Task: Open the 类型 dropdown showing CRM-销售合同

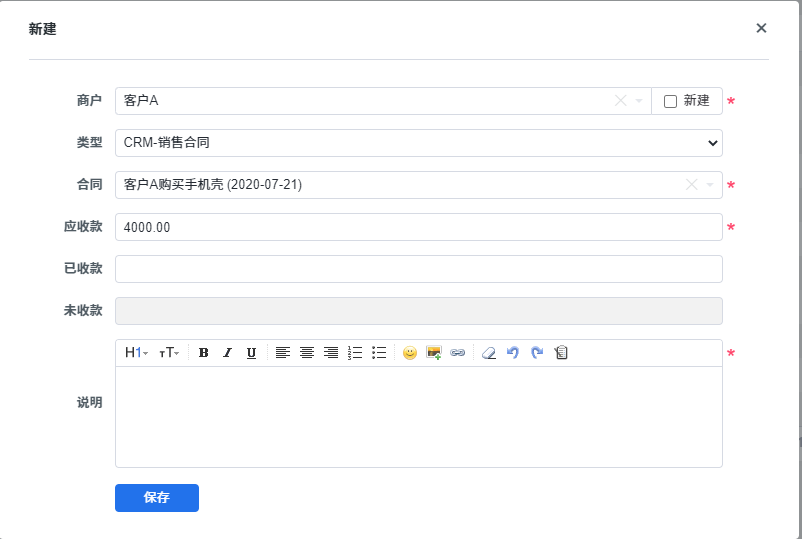Action: click(x=418, y=143)
